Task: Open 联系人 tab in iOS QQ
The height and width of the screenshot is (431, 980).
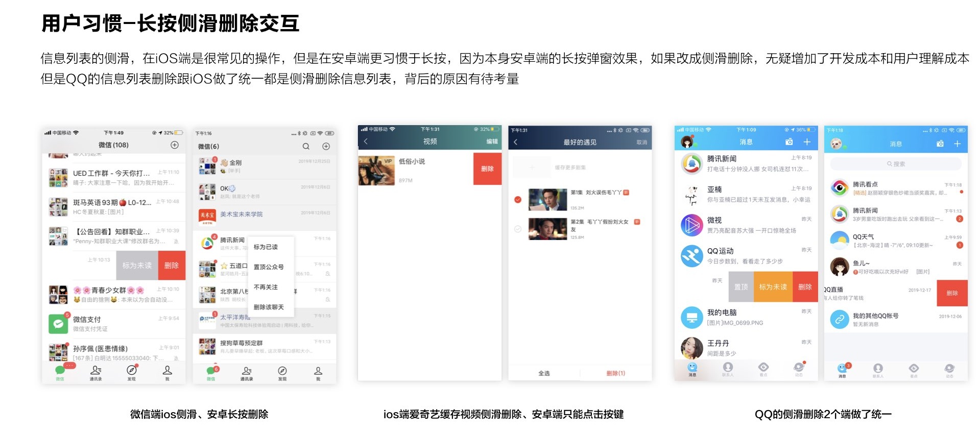Action: pos(728,369)
